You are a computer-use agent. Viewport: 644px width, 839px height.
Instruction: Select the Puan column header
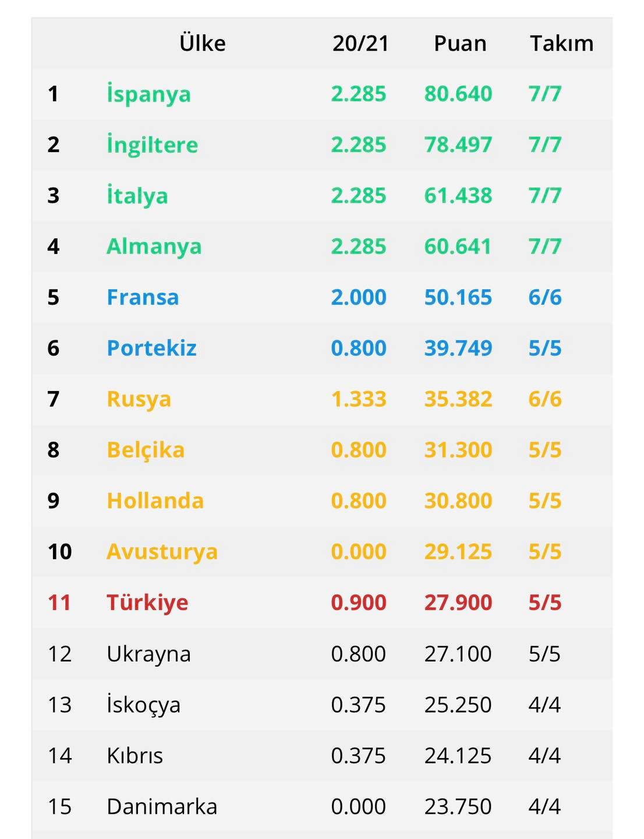460,44
